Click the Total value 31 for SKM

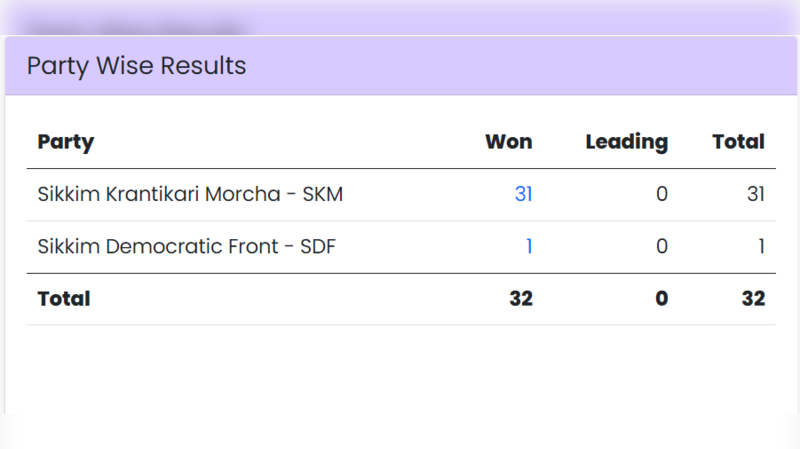click(x=755, y=195)
